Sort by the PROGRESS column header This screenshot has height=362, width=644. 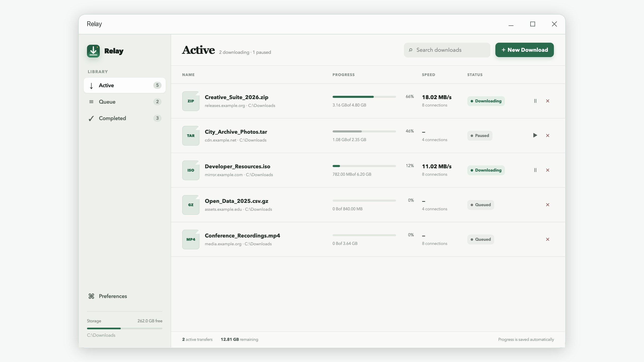click(x=343, y=75)
